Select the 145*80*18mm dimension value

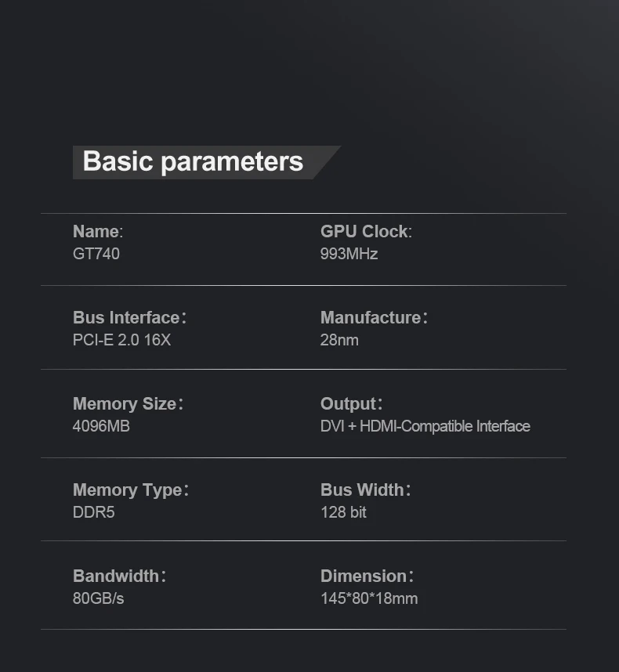tap(368, 598)
